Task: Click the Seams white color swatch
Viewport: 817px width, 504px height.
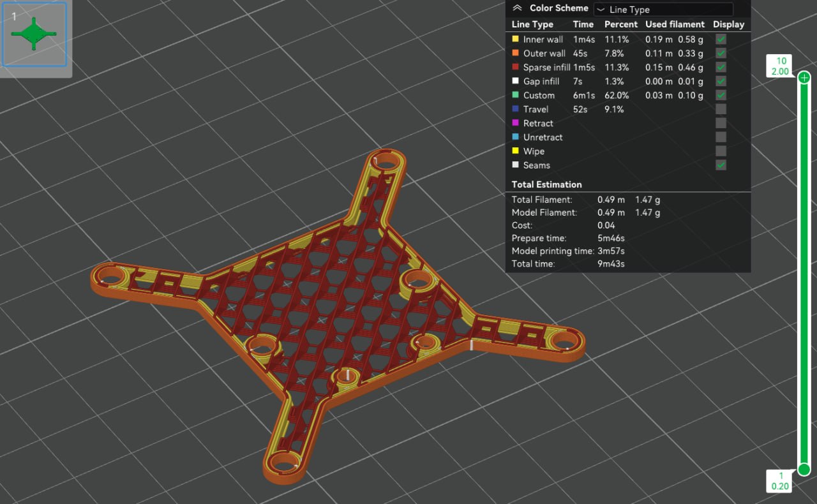Action: (x=515, y=165)
